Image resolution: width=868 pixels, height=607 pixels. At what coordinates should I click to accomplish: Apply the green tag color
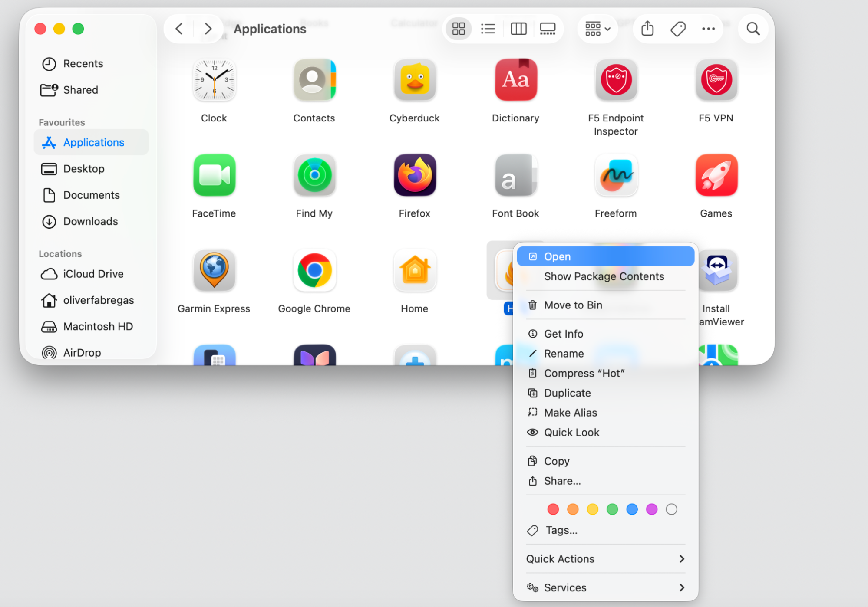[x=612, y=509]
